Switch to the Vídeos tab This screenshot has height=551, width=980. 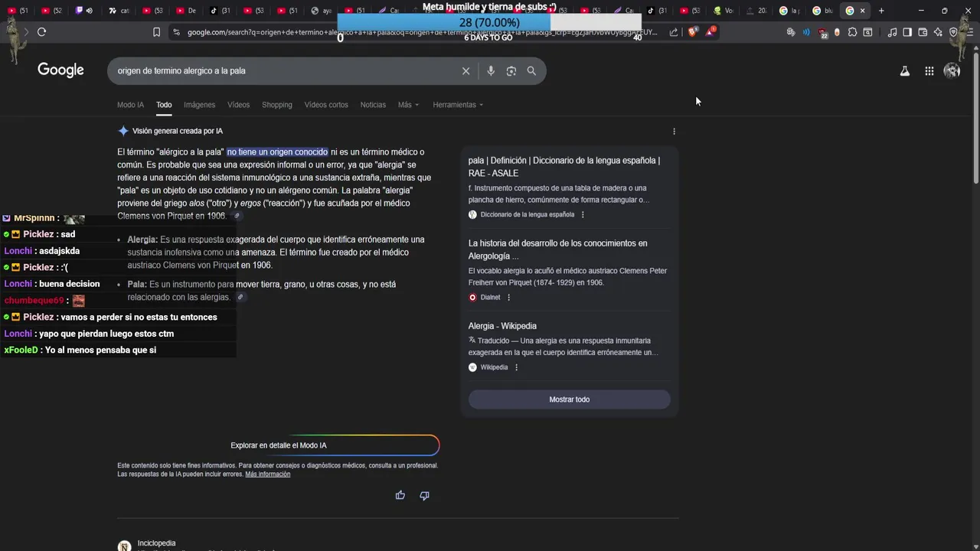tap(238, 105)
